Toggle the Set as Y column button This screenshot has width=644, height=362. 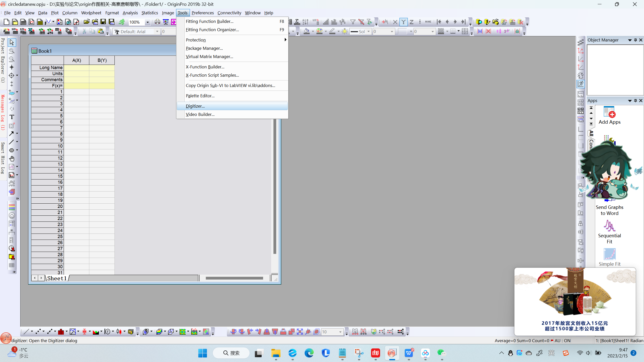(403, 22)
